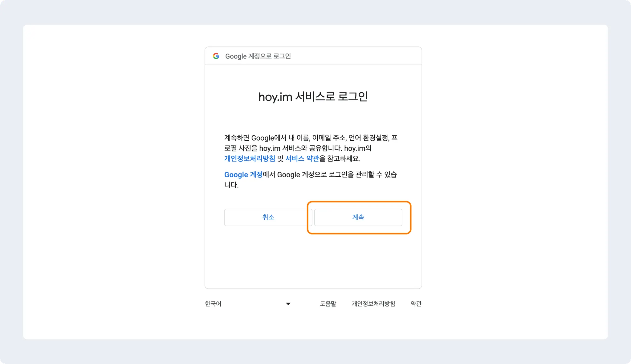Viewport: 631px width, 364px height.
Task: Click the 'hoy.im 서비스로 로그인' heading
Action: coord(313,97)
